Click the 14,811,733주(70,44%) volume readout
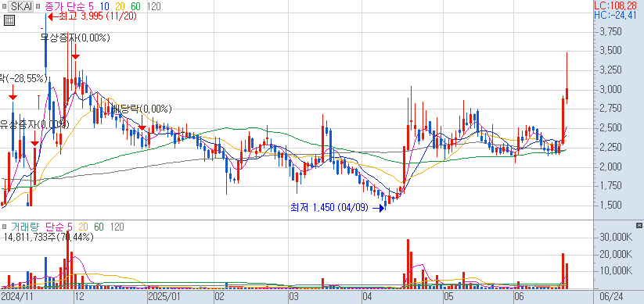644x304 pixels. 49,237
